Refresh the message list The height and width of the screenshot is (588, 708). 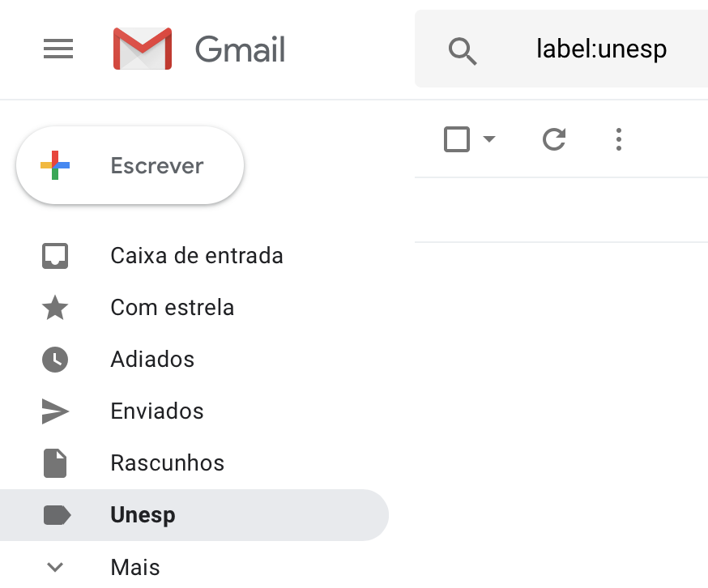tap(554, 139)
